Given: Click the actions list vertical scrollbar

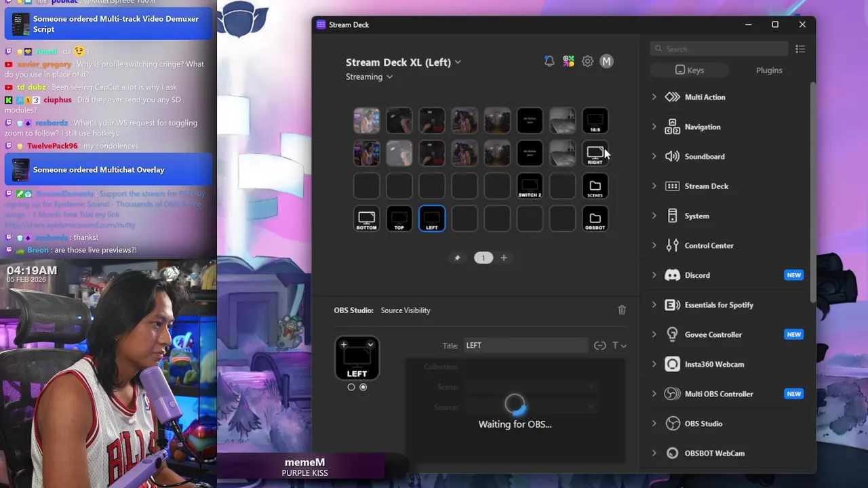Looking at the screenshot, I should (x=813, y=193).
